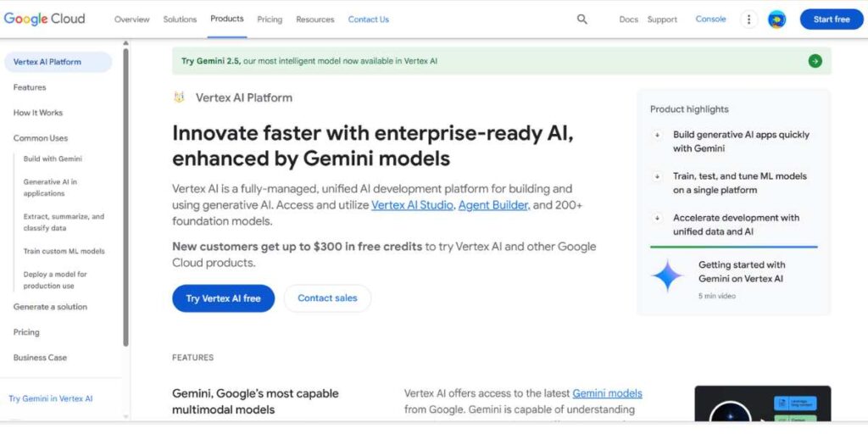The height and width of the screenshot is (434, 868).
Task: Open the Overview nav item
Action: (x=131, y=19)
